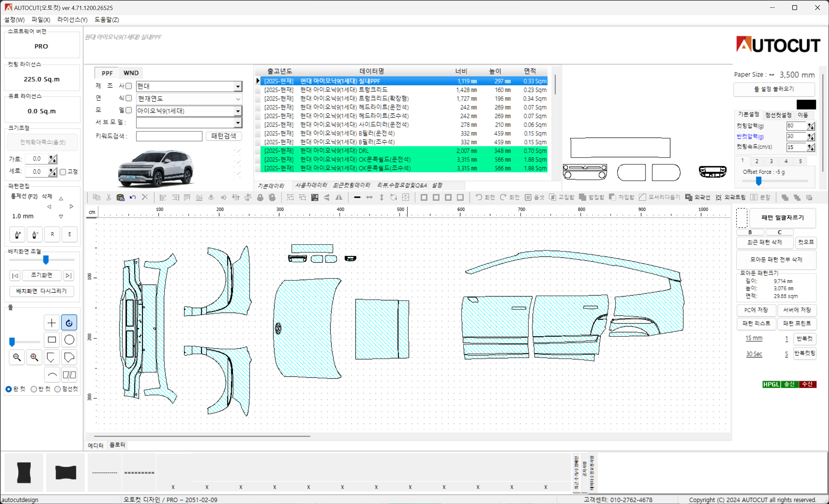829x504 pixels.
Task: Open the 아이오닉9(1세대) model dropdown
Action: click(238, 111)
